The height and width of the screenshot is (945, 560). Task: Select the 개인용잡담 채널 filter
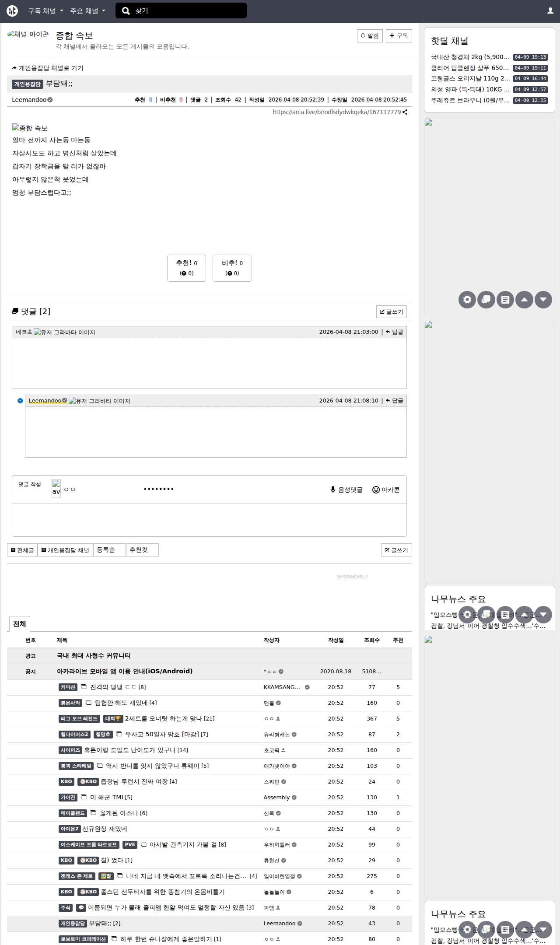click(x=65, y=550)
